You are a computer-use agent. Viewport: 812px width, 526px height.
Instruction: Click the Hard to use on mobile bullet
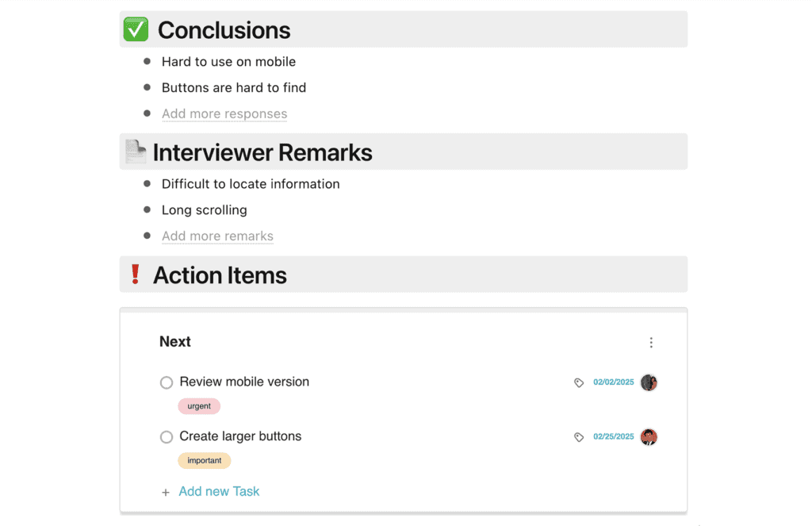[228, 62]
